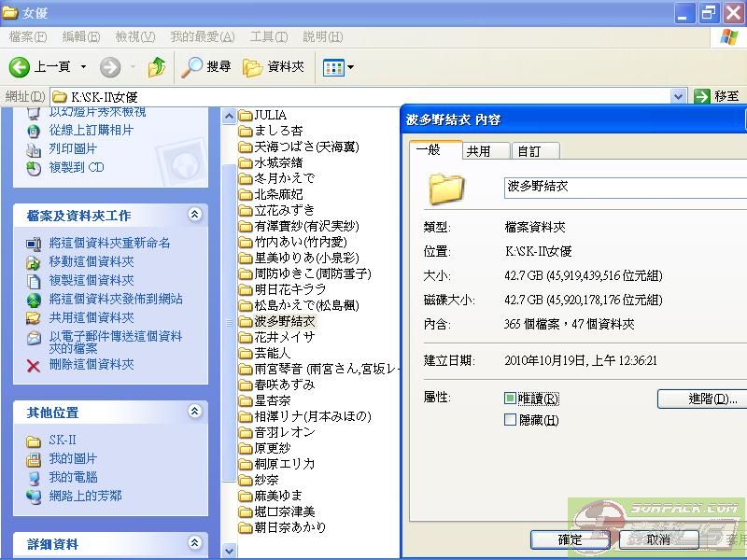Expand the 詳細資料 details panel

(195, 544)
